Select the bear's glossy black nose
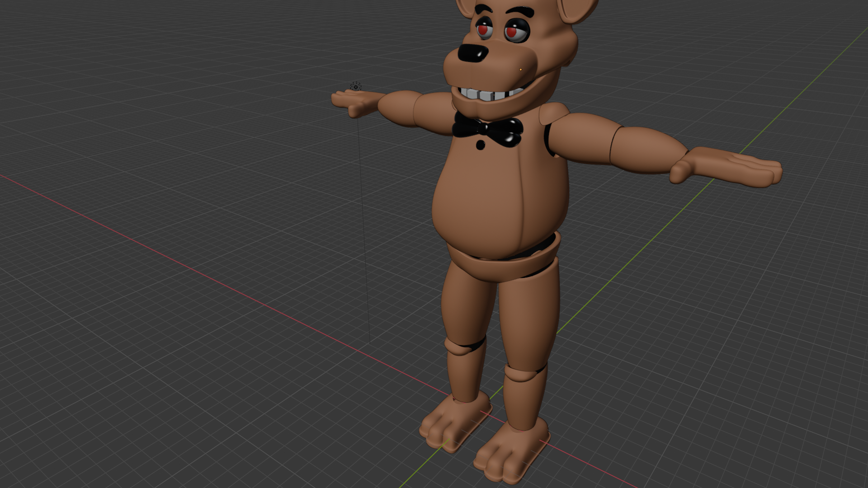This screenshot has height=488, width=868. (x=472, y=53)
